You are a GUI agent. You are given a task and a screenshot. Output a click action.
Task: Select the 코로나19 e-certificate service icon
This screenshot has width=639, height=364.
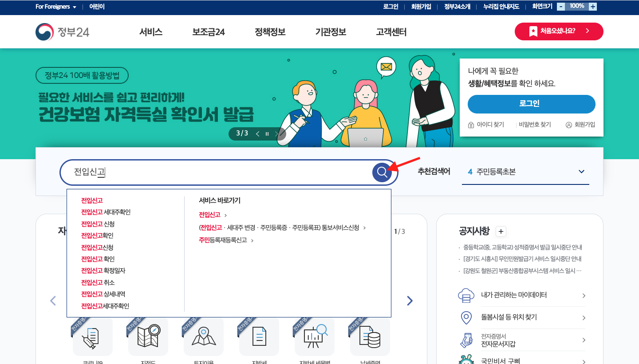coord(93,336)
